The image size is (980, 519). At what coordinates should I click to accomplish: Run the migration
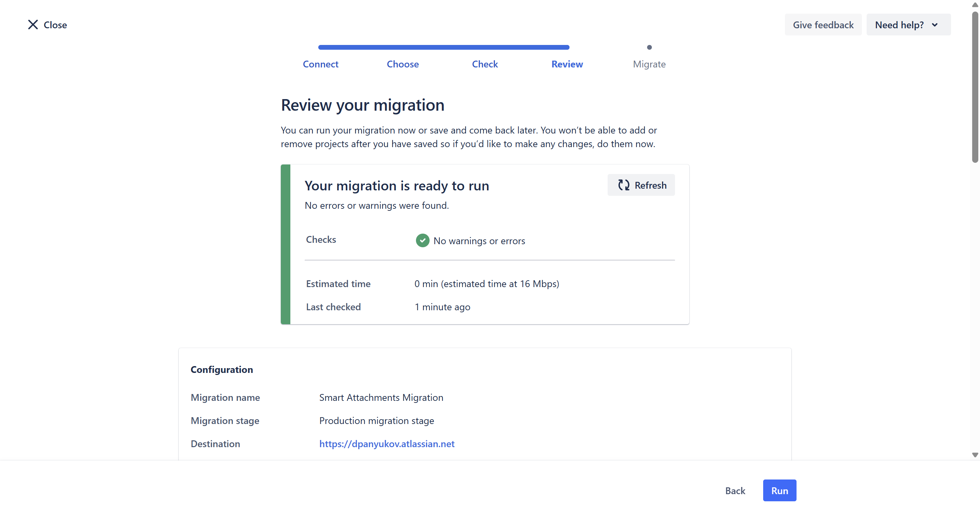click(x=779, y=490)
